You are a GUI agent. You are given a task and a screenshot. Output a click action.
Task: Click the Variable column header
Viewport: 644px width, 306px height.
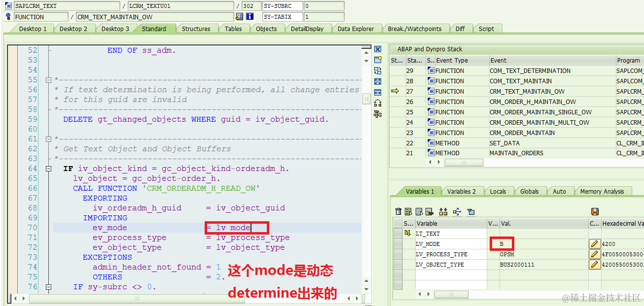(451, 223)
